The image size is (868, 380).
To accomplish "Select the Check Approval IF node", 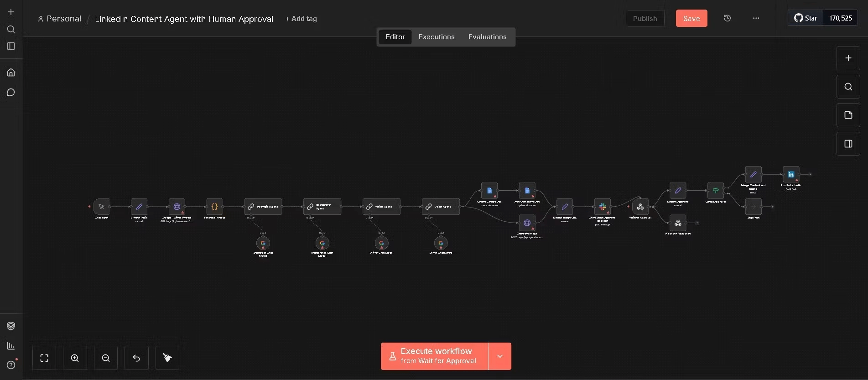I will [716, 190].
